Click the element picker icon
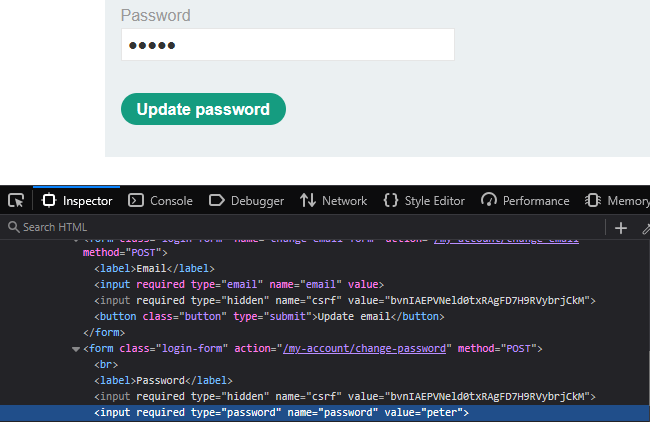650x422 pixels. click(16, 201)
